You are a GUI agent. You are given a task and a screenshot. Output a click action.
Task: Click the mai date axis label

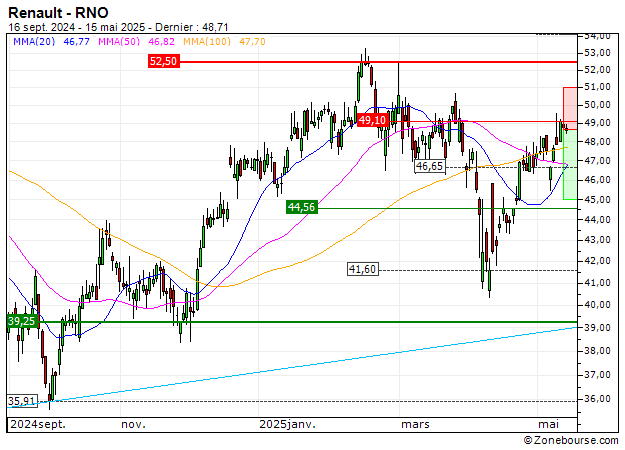[548, 424]
